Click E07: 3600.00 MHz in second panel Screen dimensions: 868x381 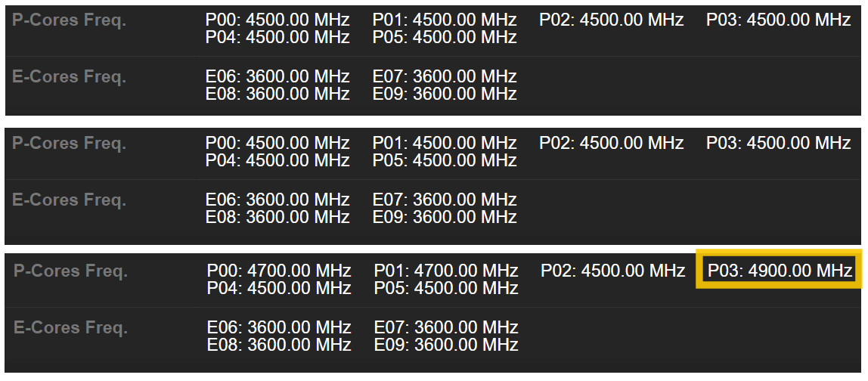[x=445, y=200]
